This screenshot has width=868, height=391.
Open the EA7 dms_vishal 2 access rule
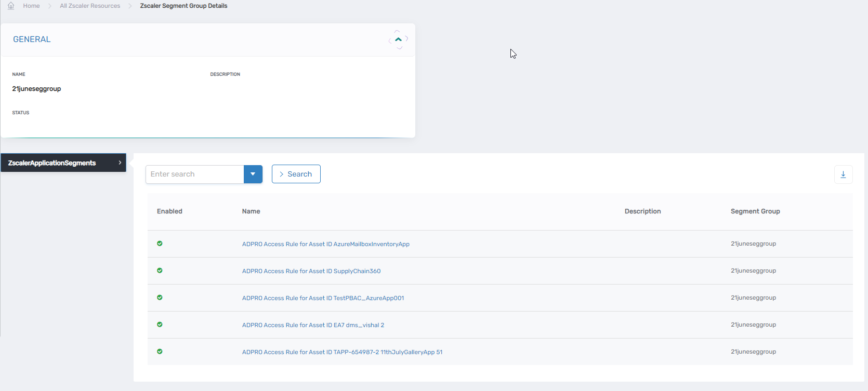tap(313, 325)
